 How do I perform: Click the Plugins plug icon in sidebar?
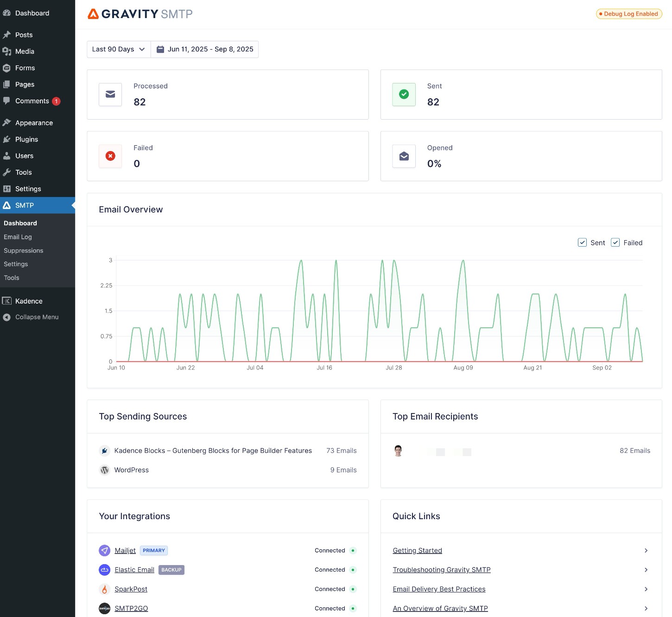6,140
